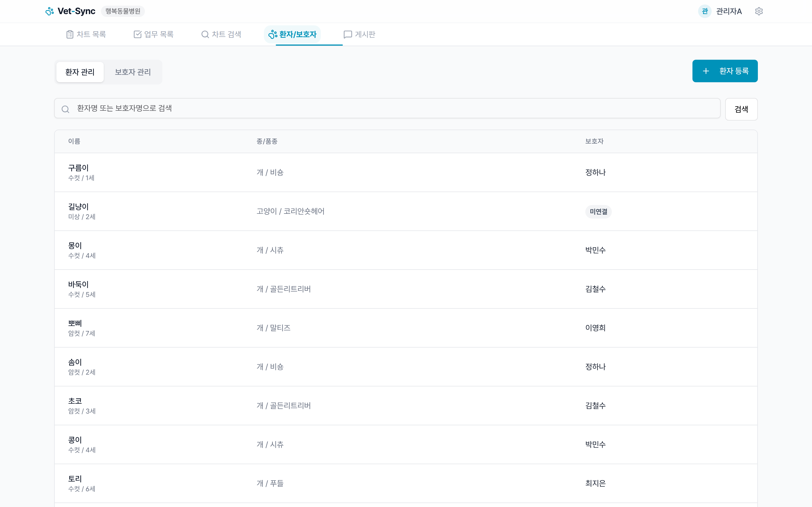
Task: Click the speech bubble icon for 게시판
Action: (x=348, y=34)
